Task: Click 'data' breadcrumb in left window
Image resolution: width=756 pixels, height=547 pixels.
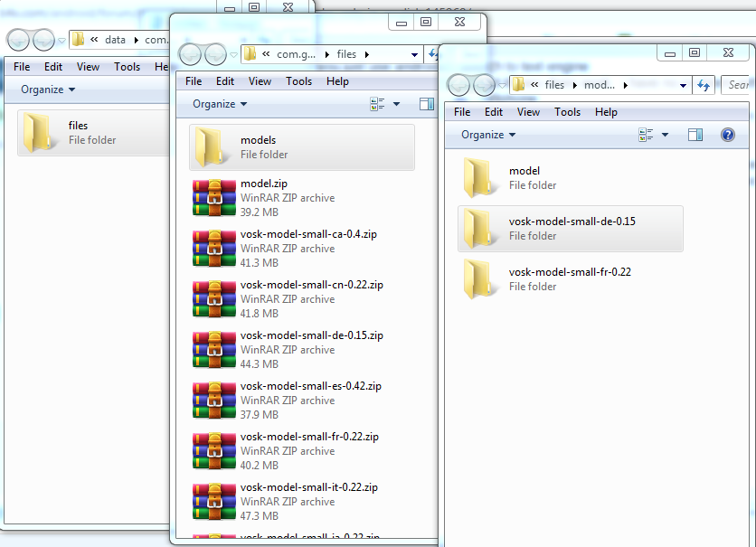Action: (x=115, y=40)
